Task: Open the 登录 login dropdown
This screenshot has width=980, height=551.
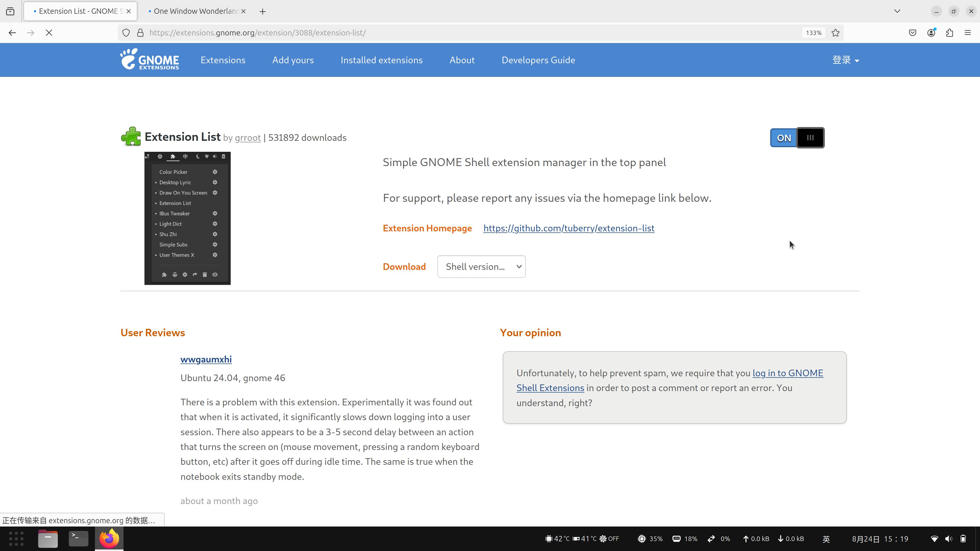Action: [x=845, y=60]
